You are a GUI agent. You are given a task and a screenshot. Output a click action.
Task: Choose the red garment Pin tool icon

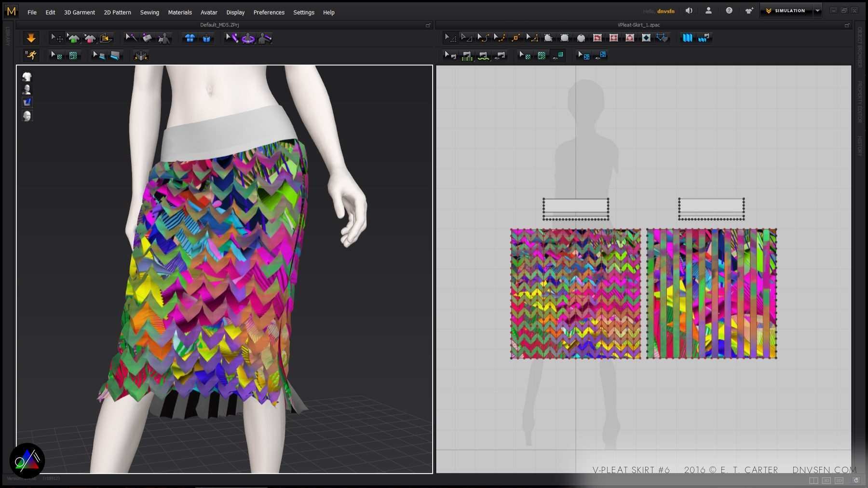(90, 38)
